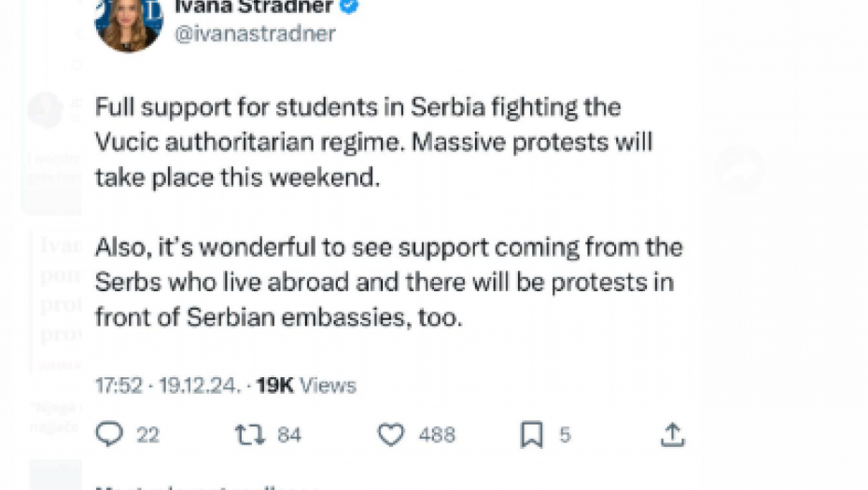Click the bookmark count 5
Image resolution: width=868 pixels, height=490 pixels.
point(565,435)
